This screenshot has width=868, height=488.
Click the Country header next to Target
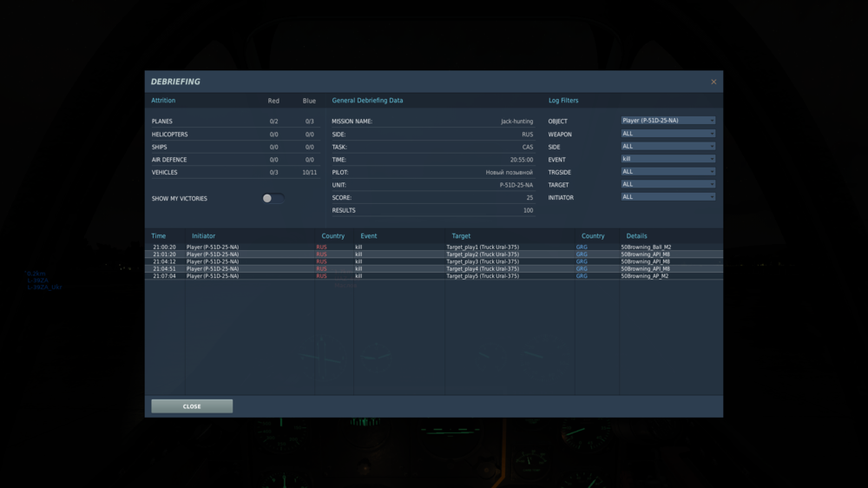point(593,236)
